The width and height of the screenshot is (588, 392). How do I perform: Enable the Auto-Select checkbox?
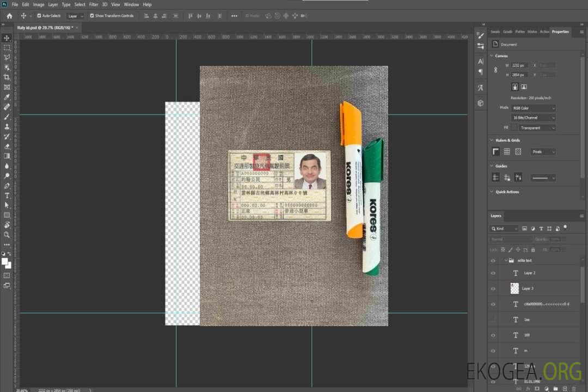point(39,16)
